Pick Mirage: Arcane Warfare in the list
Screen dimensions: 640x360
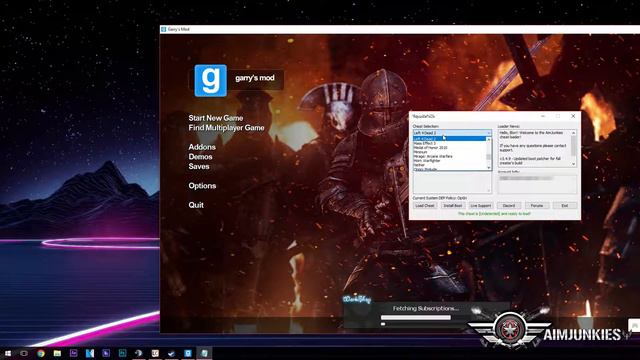click(433, 156)
